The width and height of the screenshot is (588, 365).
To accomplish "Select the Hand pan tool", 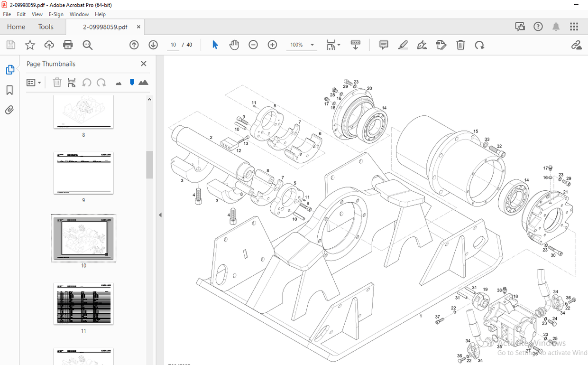I will coord(234,45).
